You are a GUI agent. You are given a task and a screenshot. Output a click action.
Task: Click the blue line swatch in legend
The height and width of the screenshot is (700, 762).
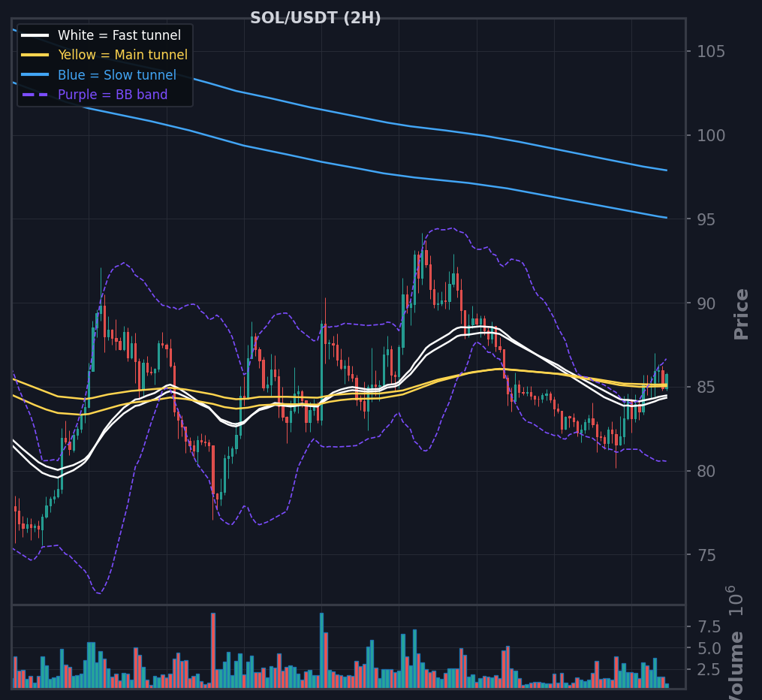(35, 75)
